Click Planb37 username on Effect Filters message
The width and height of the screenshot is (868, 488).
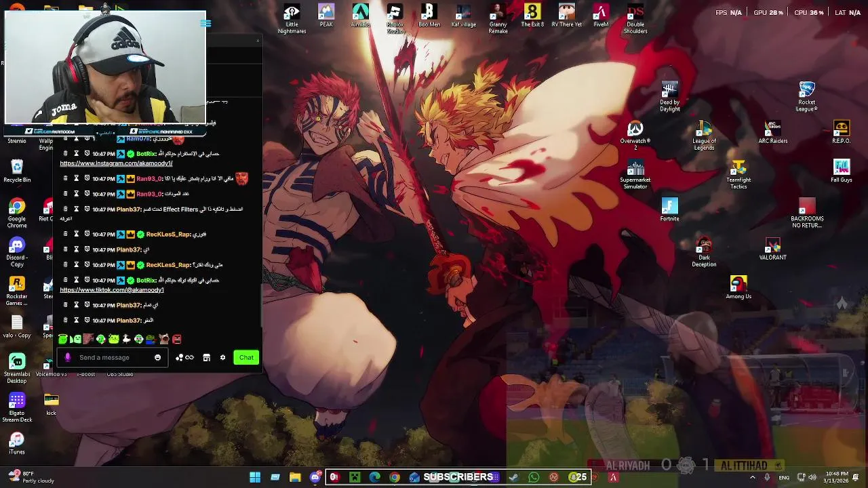tap(128, 209)
